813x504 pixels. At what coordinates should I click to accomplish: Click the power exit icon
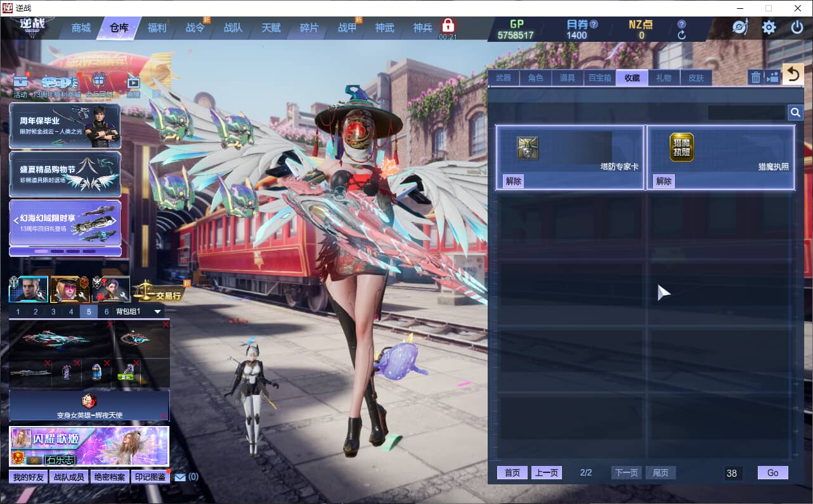(797, 27)
